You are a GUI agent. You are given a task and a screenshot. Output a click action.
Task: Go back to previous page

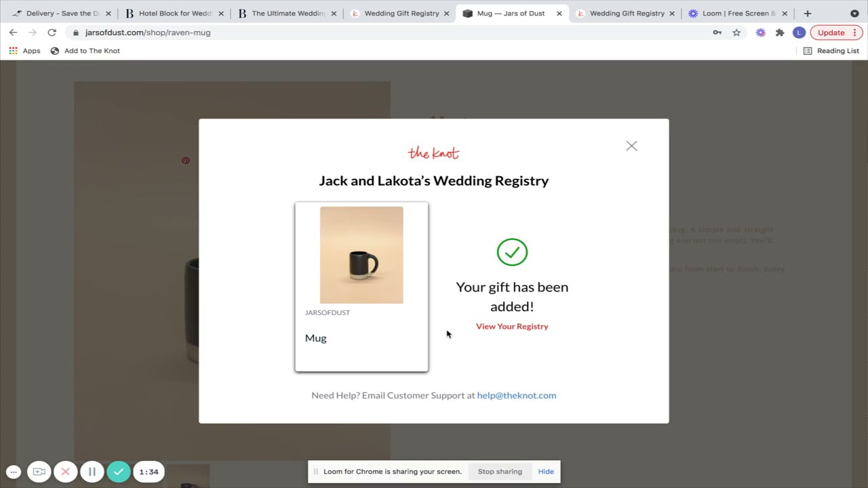pos(13,33)
